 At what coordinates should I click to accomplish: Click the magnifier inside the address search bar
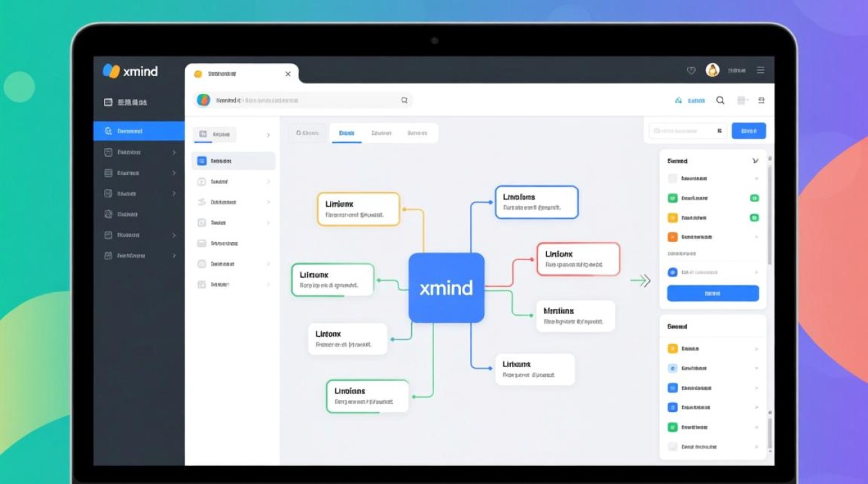(404, 100)
